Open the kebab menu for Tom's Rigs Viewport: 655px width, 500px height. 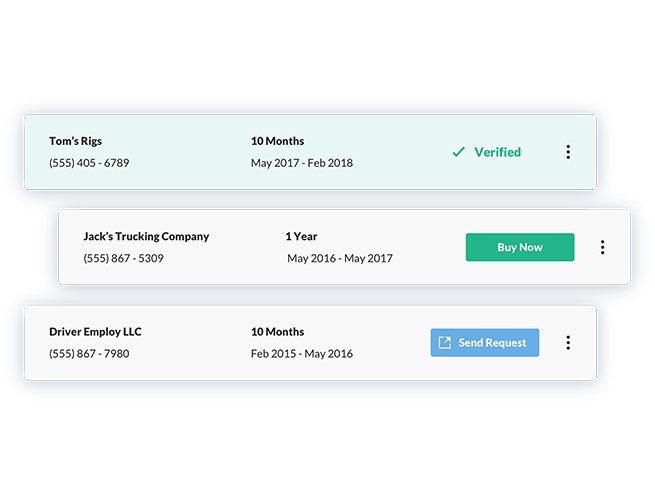pyautogui.click(x=568, y=152)
